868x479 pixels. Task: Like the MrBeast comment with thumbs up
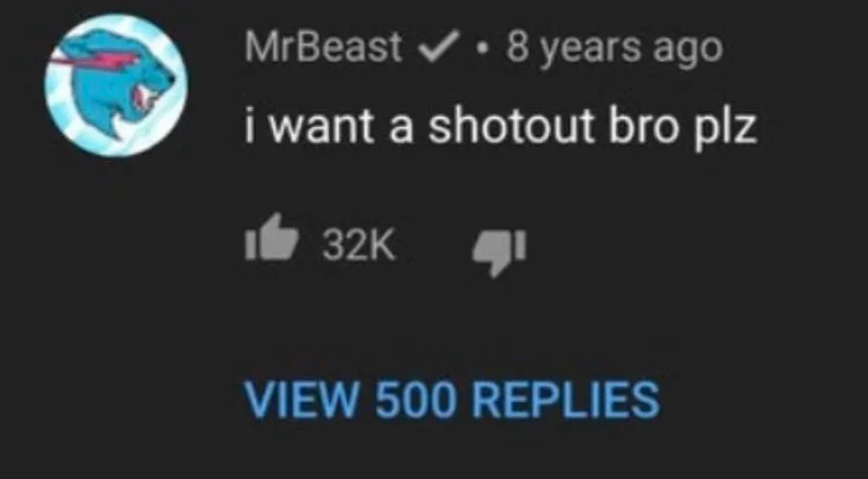pos(272,238)
